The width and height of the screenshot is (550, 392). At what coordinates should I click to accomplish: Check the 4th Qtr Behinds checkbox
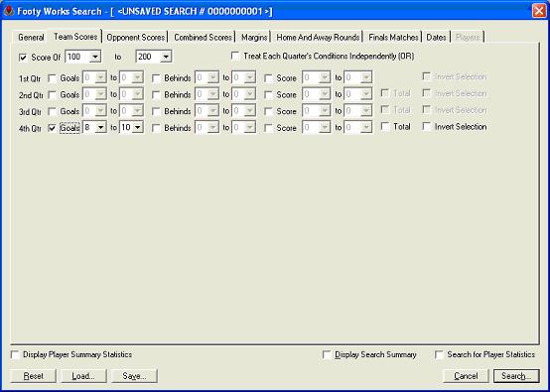(157, 128)
